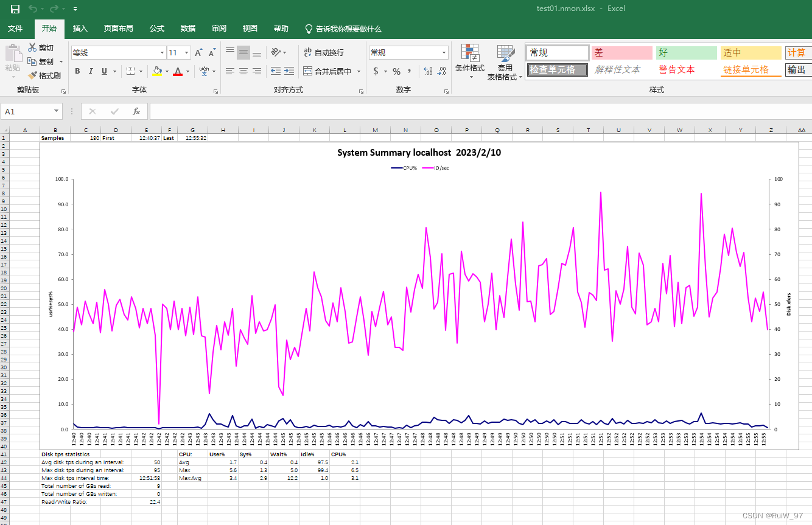The height and width of the screenshot is (525, 812).
Task: Apply the 检查单元格 cell style
Action: (x=558, y=69)
